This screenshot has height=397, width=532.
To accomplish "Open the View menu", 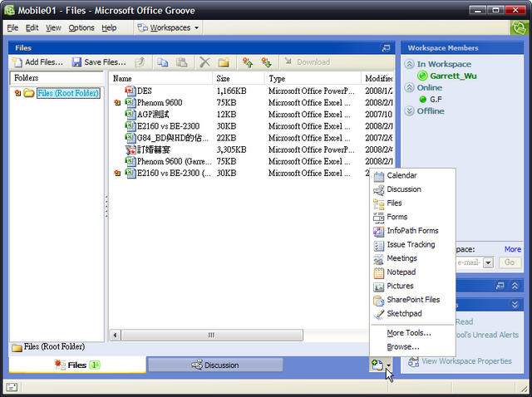I will tap(53, 27).
